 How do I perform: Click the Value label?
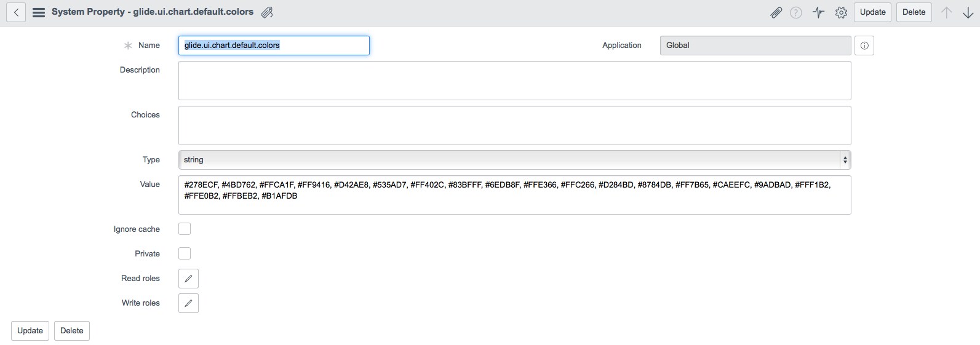click(149, 184)
